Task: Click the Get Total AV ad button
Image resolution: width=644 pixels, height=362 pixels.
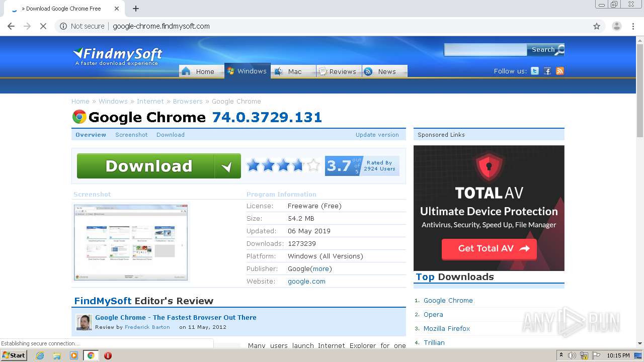Action: [x=489, y=248]
